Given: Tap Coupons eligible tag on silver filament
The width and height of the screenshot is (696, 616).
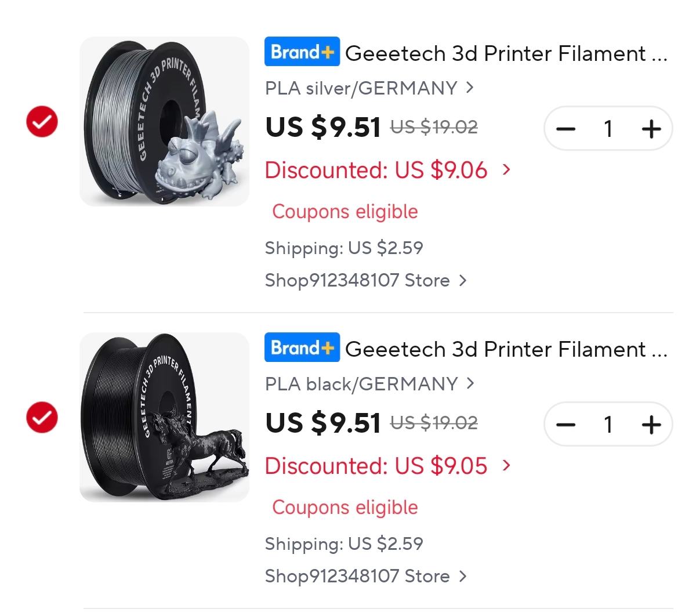Looking at the screenshot, I should pos(345,212).
